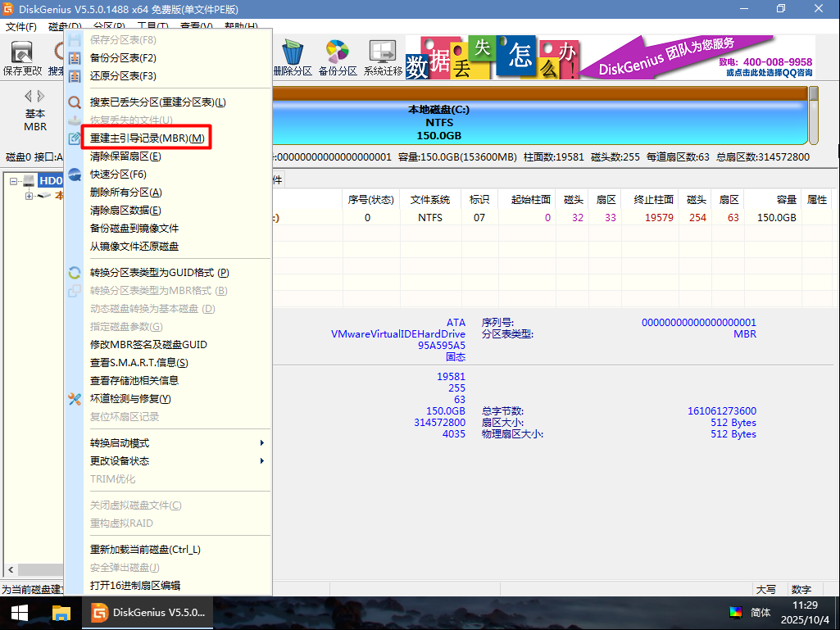Go to previous disk arrow
The width and height of the screenshot is (840, 630).
click(28, 96)
